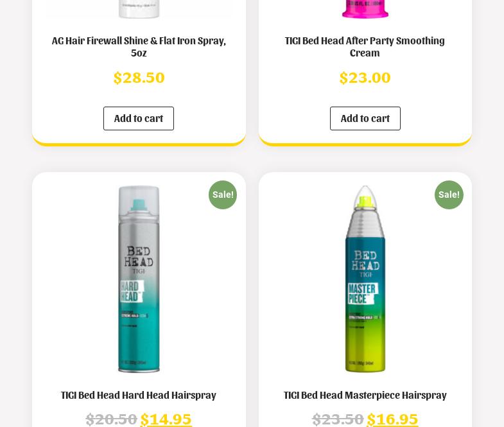Viewport: 504px width, 427px height.
Task: Click the $16.95 sale price for Masterpiece
Action: [x=392, y=419]
